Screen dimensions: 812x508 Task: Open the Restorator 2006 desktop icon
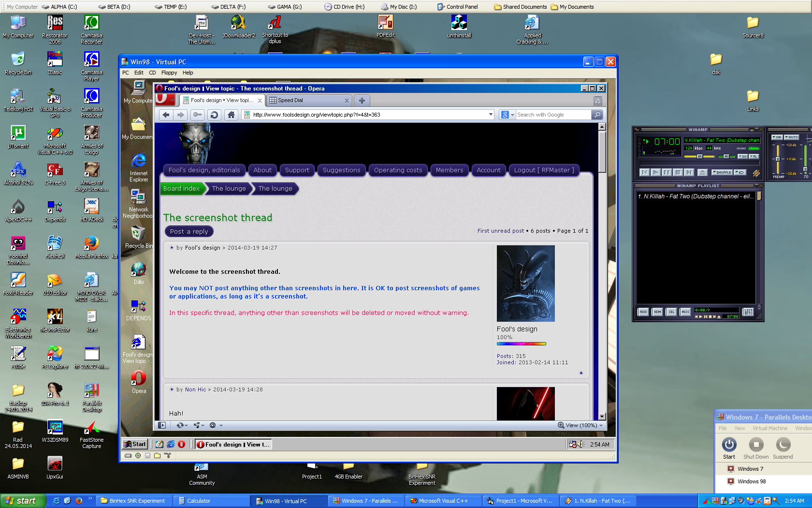(x=55, y=30)
